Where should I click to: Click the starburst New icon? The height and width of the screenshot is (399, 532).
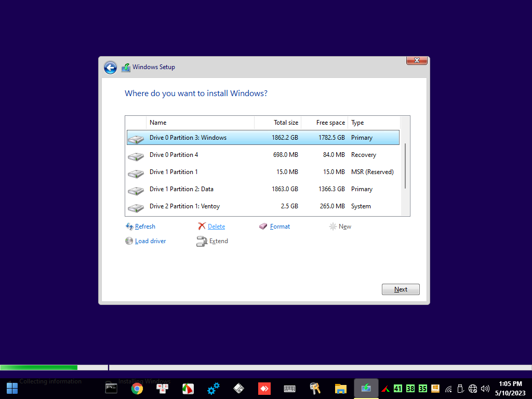[x=333, y=227]
